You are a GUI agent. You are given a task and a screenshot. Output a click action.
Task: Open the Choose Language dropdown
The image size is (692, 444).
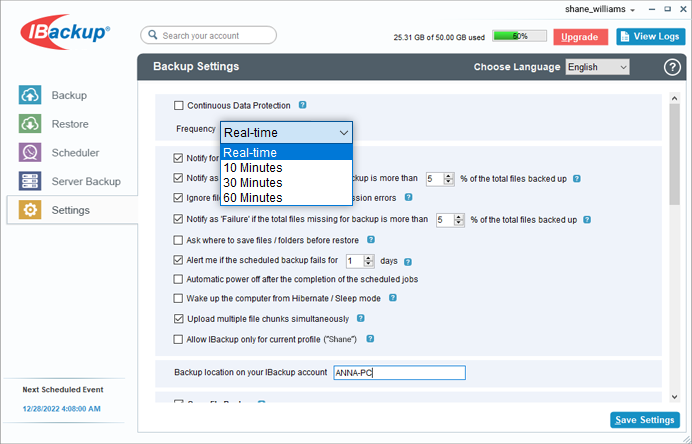597,67
